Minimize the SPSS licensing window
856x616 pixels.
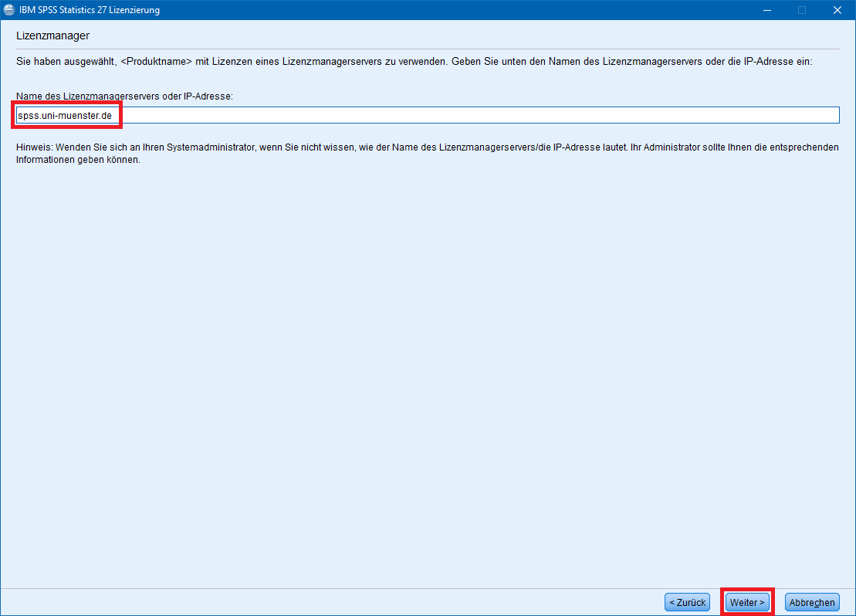[766, 10]
